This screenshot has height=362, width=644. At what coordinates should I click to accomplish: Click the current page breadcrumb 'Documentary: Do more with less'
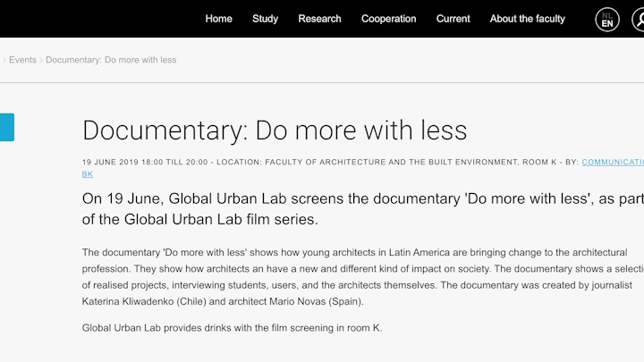[x=111, y=60]
